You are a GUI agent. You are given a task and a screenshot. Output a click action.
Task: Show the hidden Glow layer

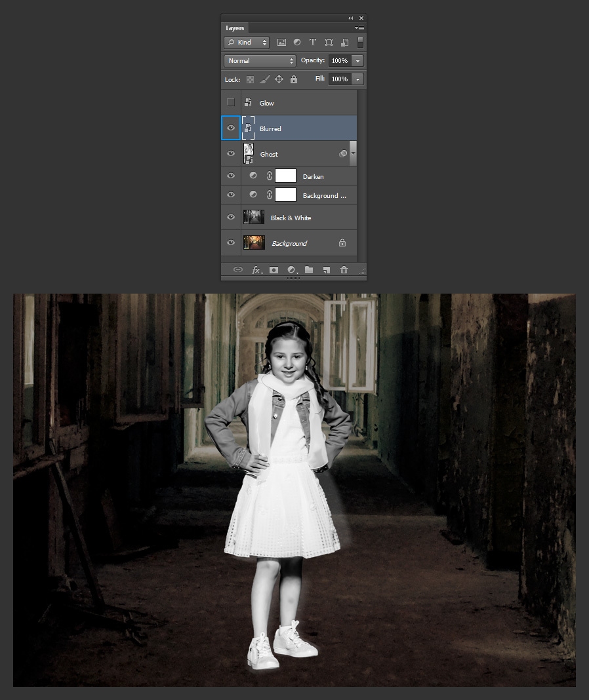[231, 102]
